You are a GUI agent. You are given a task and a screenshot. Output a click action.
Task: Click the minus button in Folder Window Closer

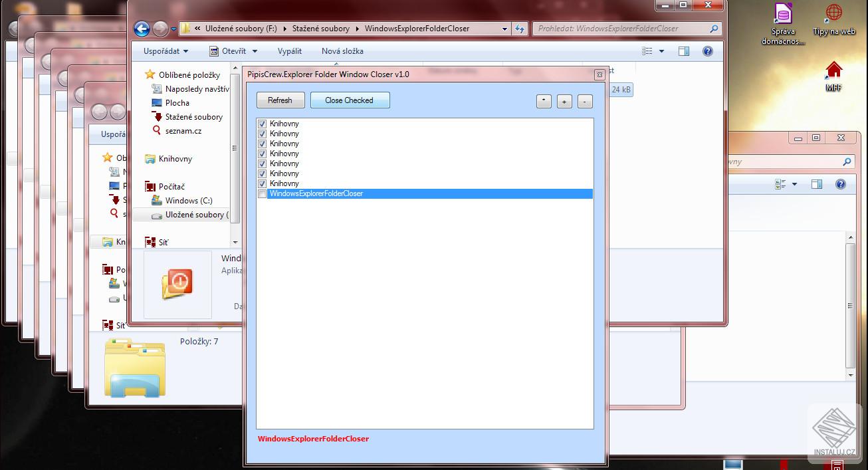[x=585, y=101]
